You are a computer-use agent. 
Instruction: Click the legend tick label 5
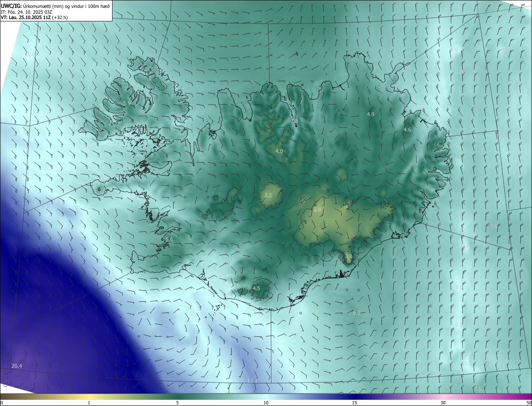pos(177,403)
